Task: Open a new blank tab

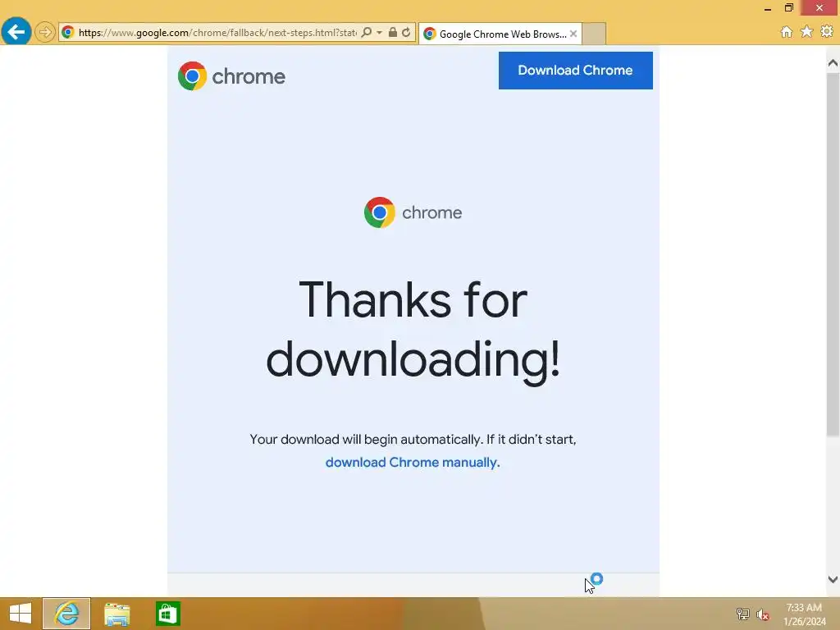Action: (594, 34)
